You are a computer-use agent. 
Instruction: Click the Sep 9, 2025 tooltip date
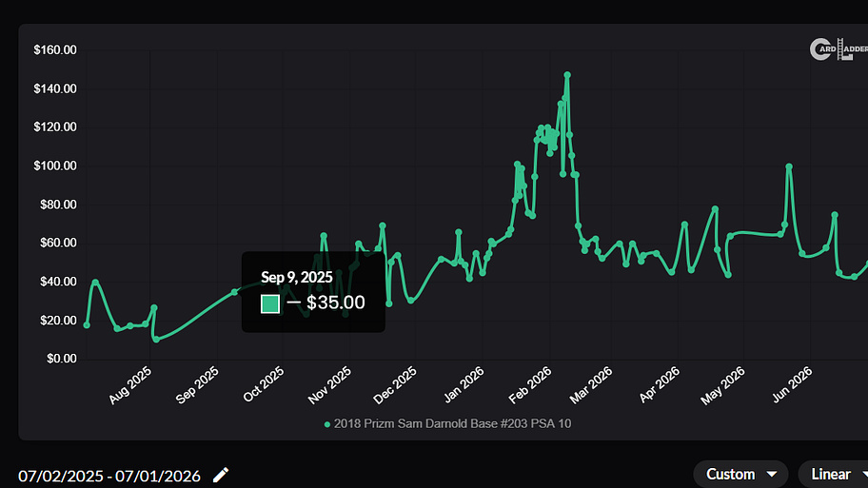[297, 277]
